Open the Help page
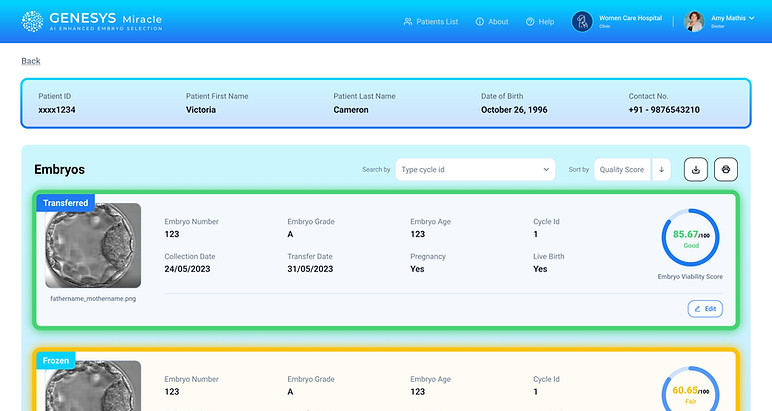 pos(540,22)
